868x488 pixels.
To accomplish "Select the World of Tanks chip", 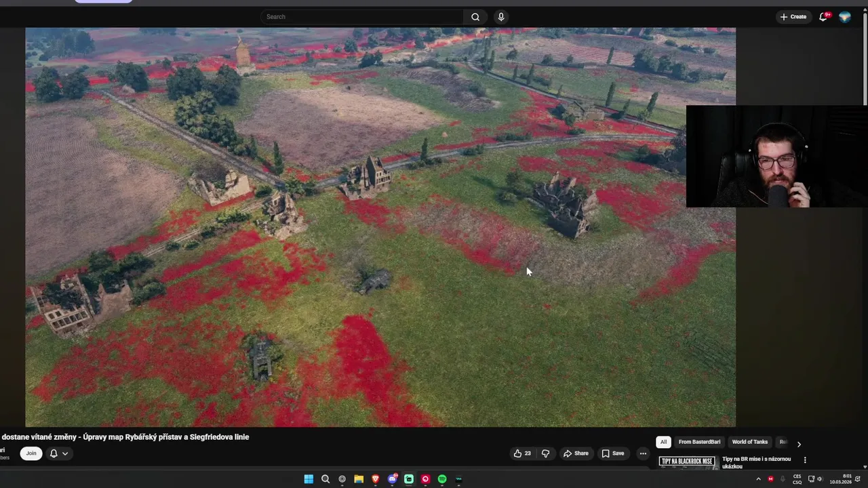I will pyautogui.click(x=749, y=442).
